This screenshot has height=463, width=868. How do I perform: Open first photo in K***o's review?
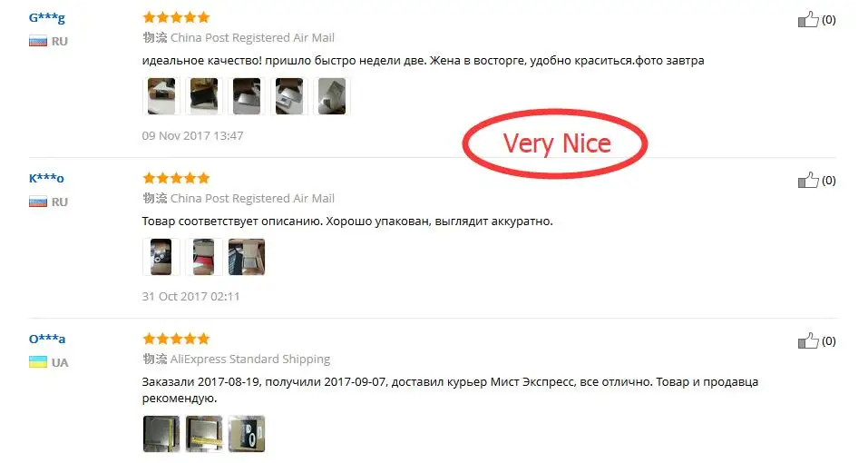161,256
